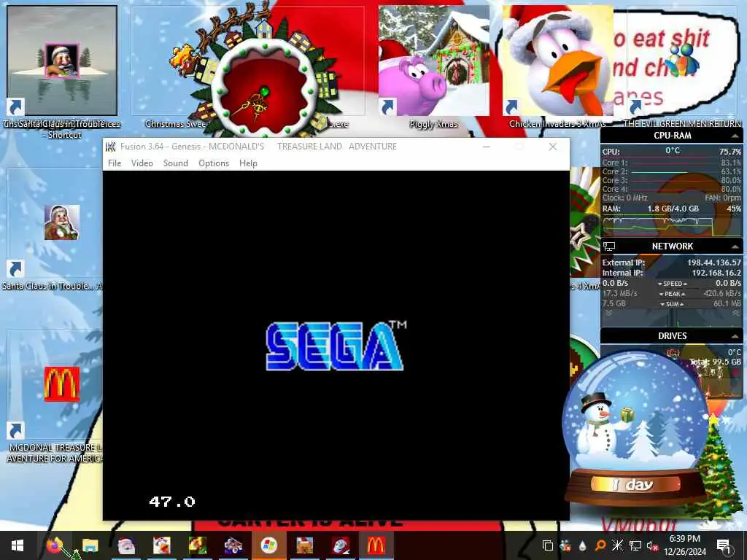Switch to the snowman red taskbar app

[x=340, y=545]
